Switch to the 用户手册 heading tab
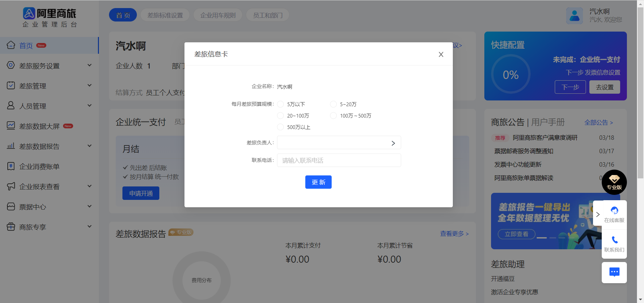 click(548, 122)
